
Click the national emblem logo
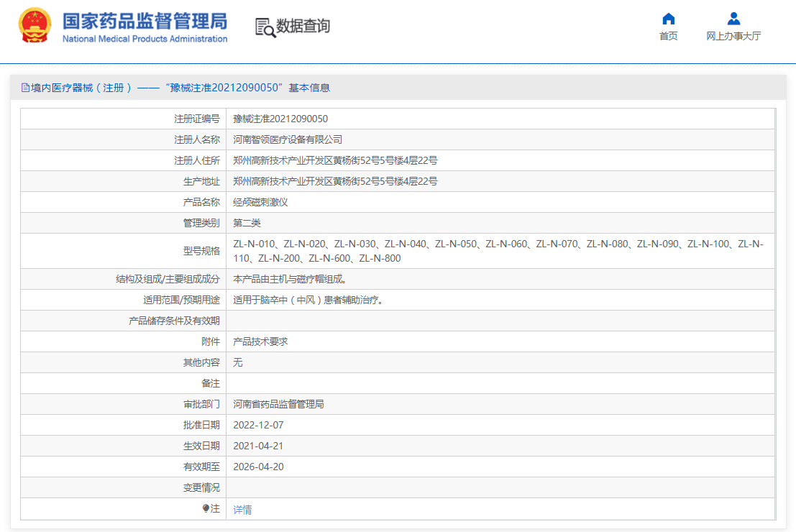(x=35, y=25)
